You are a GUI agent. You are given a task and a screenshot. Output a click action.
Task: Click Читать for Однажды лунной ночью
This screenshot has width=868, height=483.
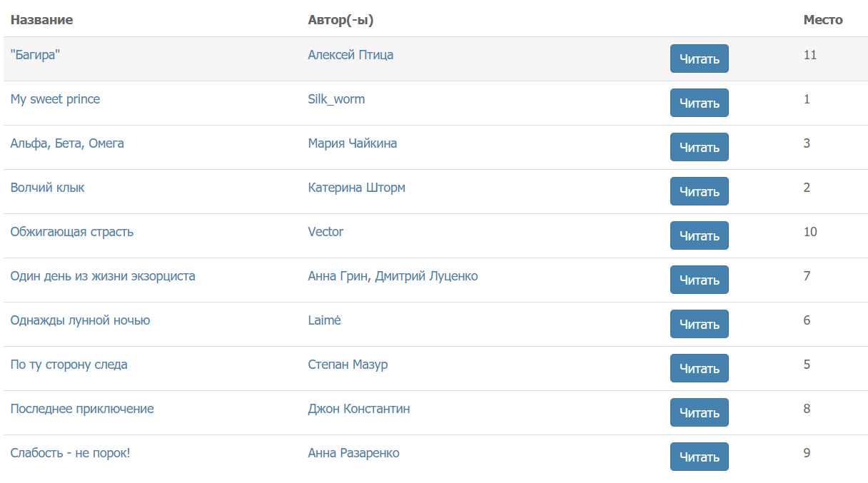click(699, 324)
